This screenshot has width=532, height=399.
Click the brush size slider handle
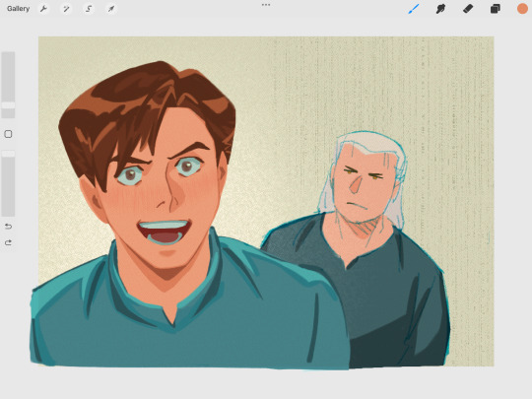8,105
